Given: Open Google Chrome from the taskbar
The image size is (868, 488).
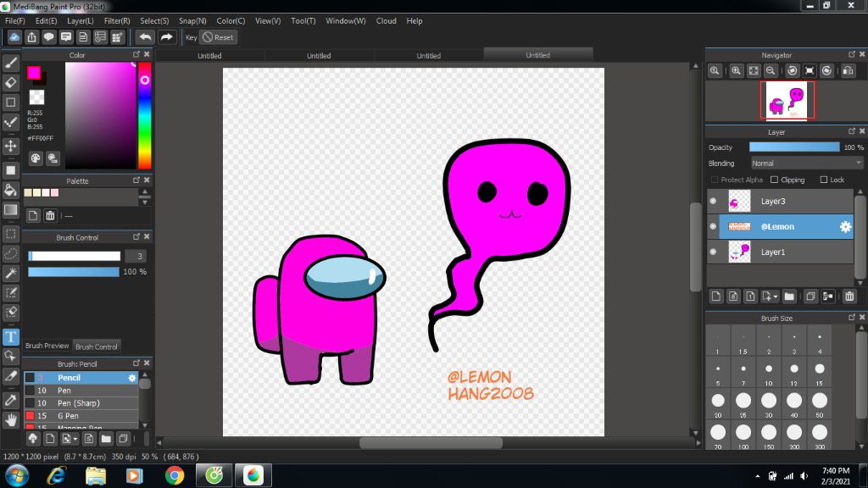Looking at the screenshot, I should (x=175, y=475).
